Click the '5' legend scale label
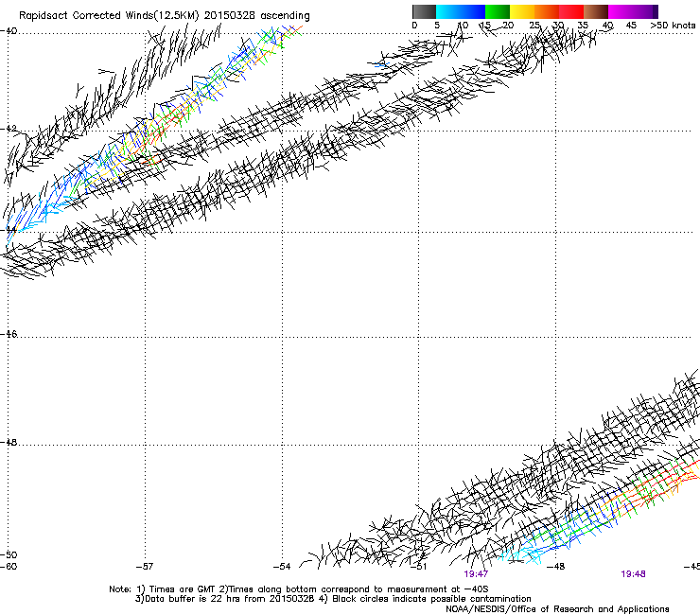 [x=437, y=26]
